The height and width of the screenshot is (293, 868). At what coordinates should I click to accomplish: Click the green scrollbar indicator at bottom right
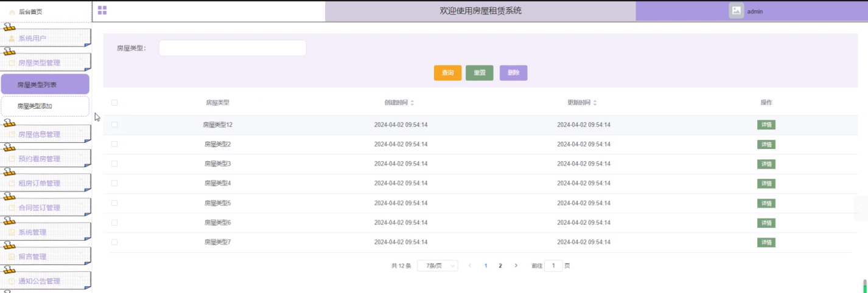[865, 286]
